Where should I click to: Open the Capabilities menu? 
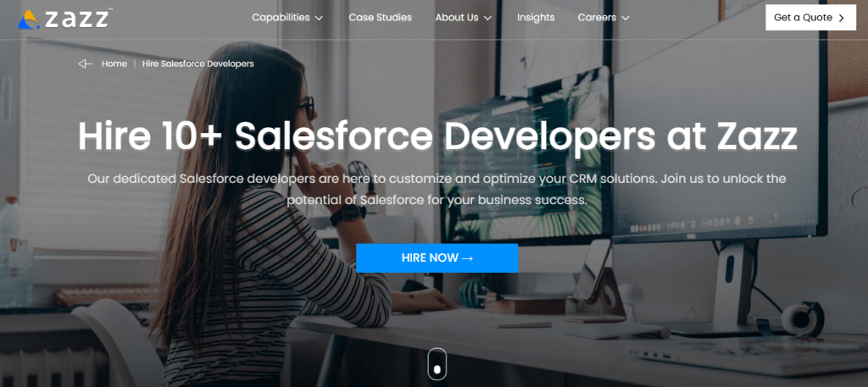click(281, 17)
